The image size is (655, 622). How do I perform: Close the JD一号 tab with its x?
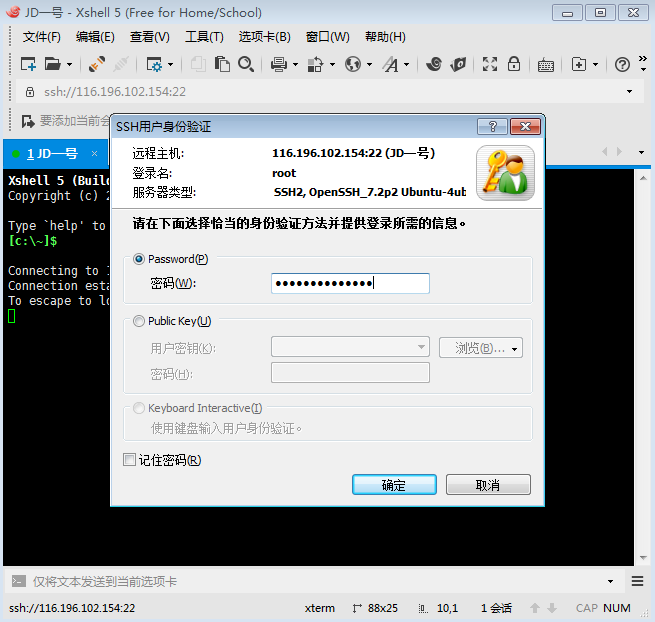tap(94, 154)
